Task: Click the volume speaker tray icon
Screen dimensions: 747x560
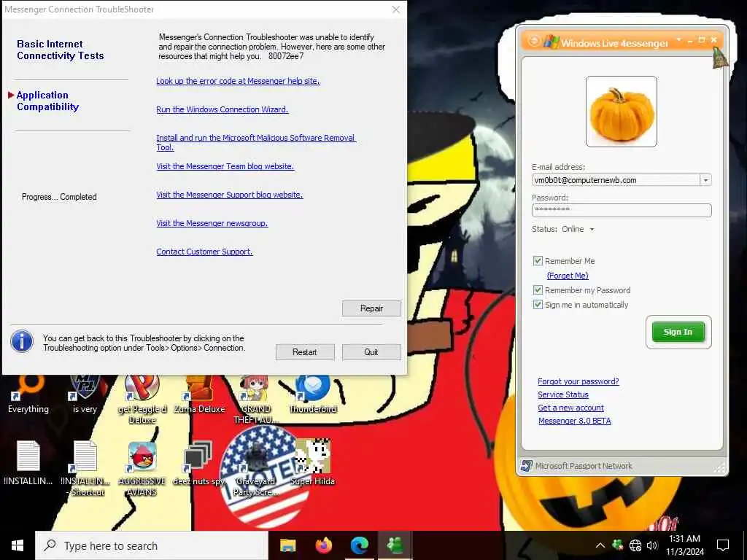Action: (652, 545)
